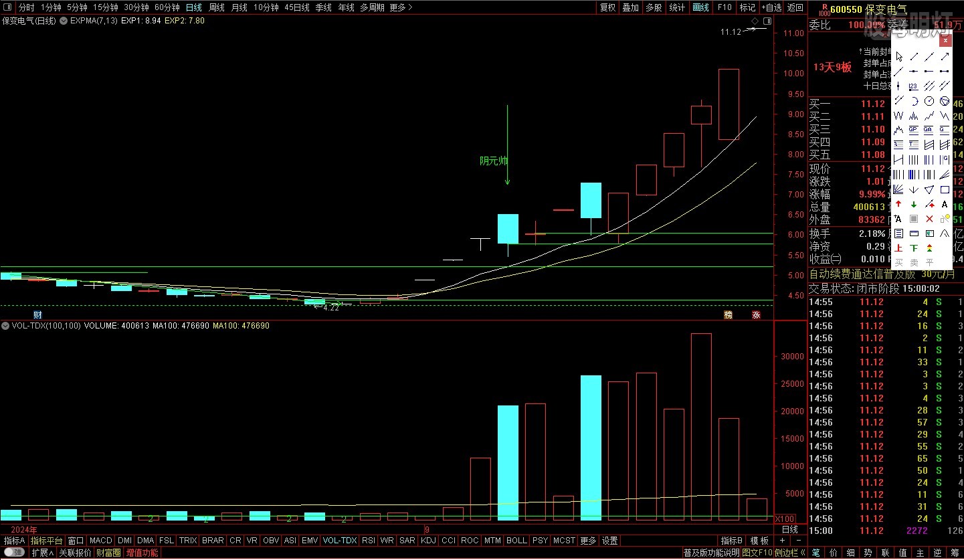Switch to 60分钟 period tab
Image resolution: width=964 pixels, height=560 pixels.
pyautogui.click(x=167, y=7)
